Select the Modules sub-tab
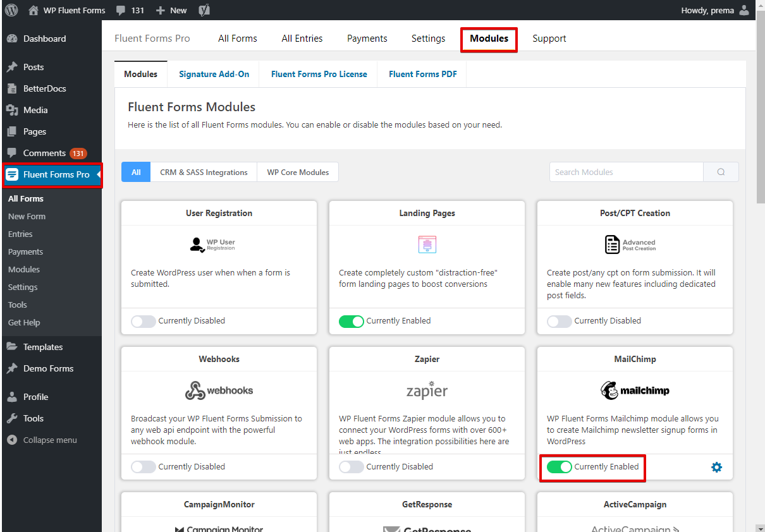The width and height of the screenshot is (765, 532). tap(141, 74)
